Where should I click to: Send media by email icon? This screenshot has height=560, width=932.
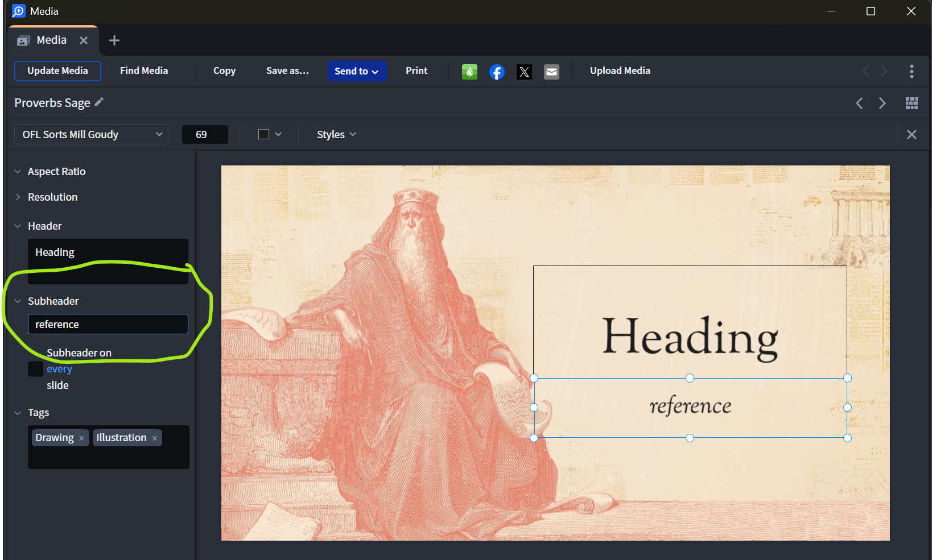551,72
